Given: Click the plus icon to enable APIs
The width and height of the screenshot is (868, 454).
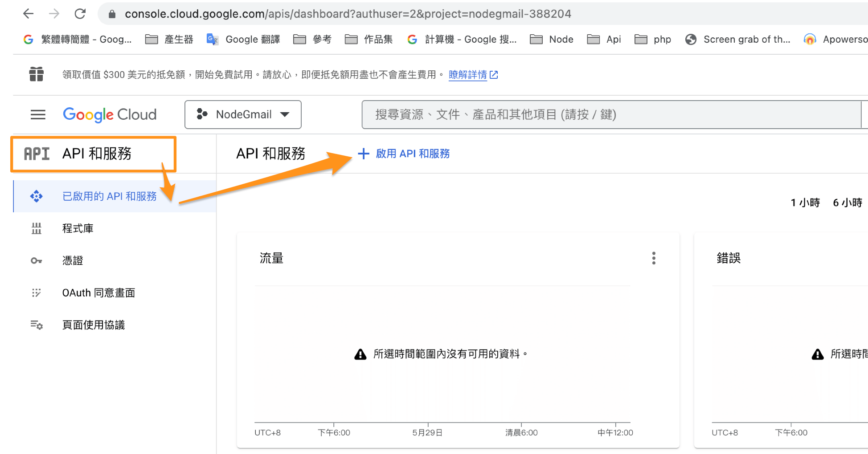Looking at the screenshot, I should click(x=364, y=154).
